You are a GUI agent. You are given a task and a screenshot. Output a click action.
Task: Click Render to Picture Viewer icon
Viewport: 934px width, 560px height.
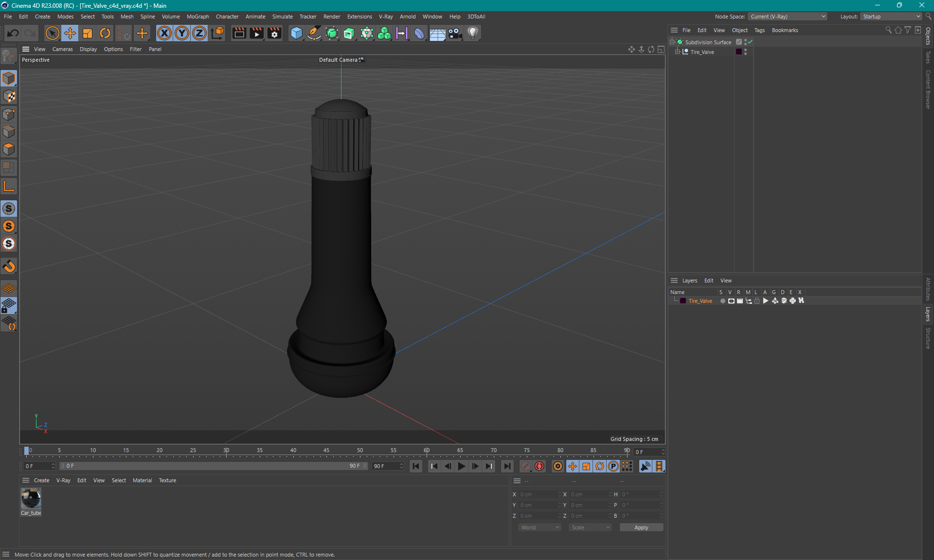pyautogui.click(x=256, y=33)
